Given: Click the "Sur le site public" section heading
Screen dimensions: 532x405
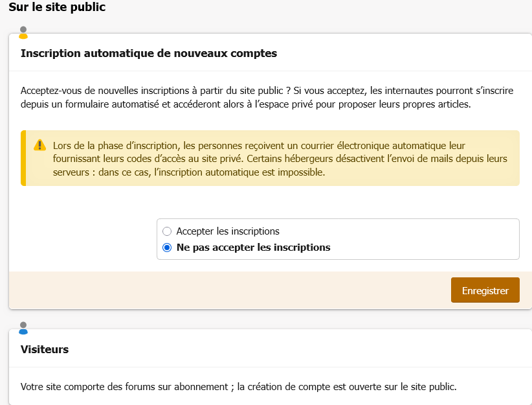Looking at the screenshot, I should click(x=57, y=8).
